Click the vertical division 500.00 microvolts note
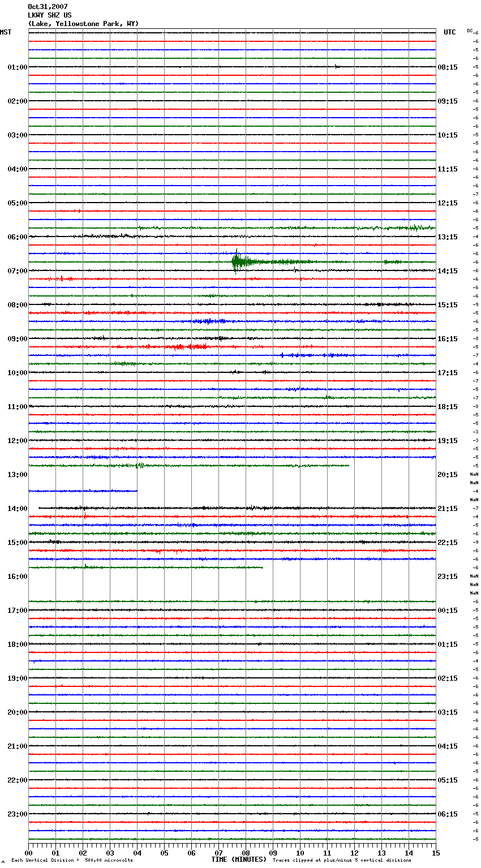The width and height of the screenshot is (481, 868). 72,861
